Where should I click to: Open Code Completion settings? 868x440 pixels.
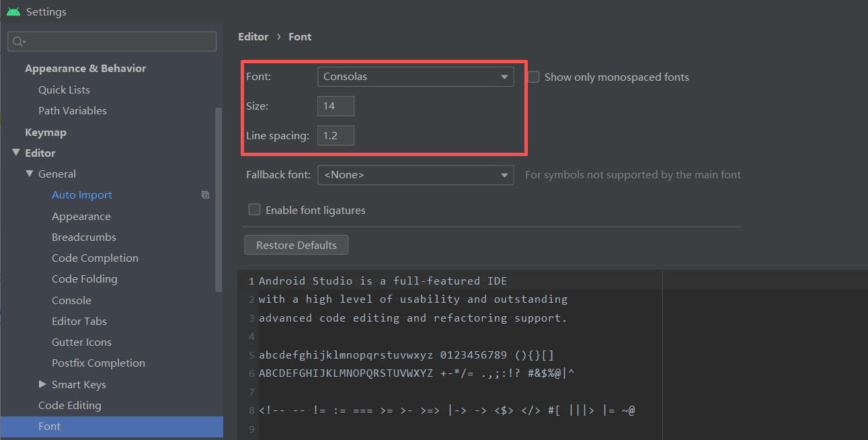95,258
